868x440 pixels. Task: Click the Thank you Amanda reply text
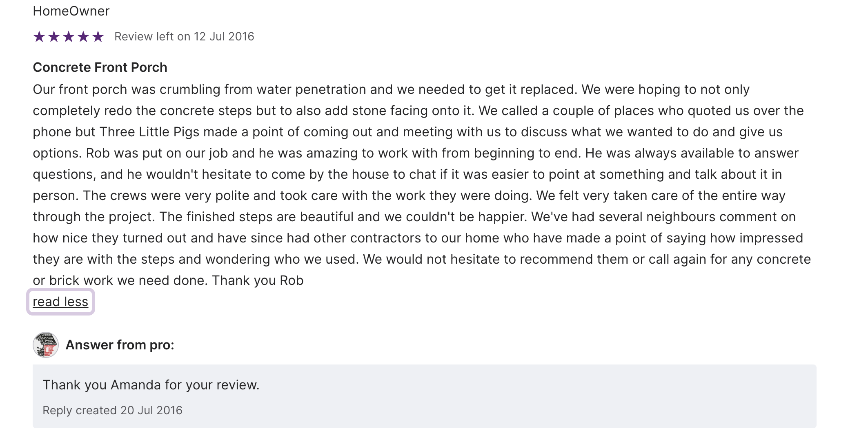(151, 385)
